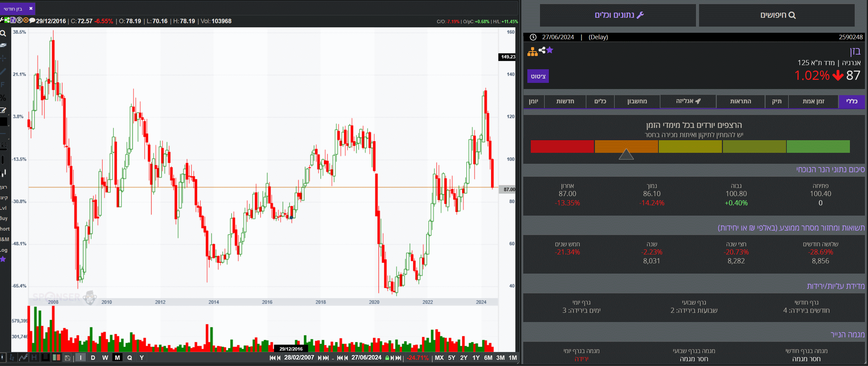Click the start date field 28/02/2007

click(299, 357)
